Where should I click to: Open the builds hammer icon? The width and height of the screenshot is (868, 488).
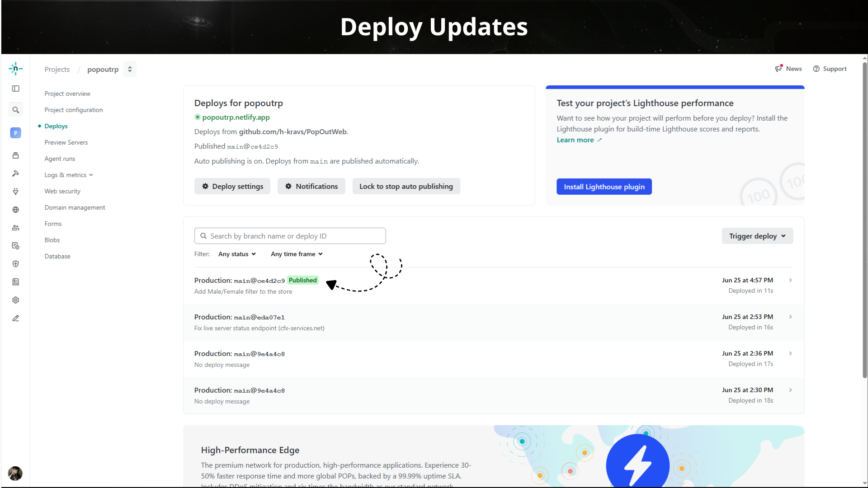click(15, 174)
